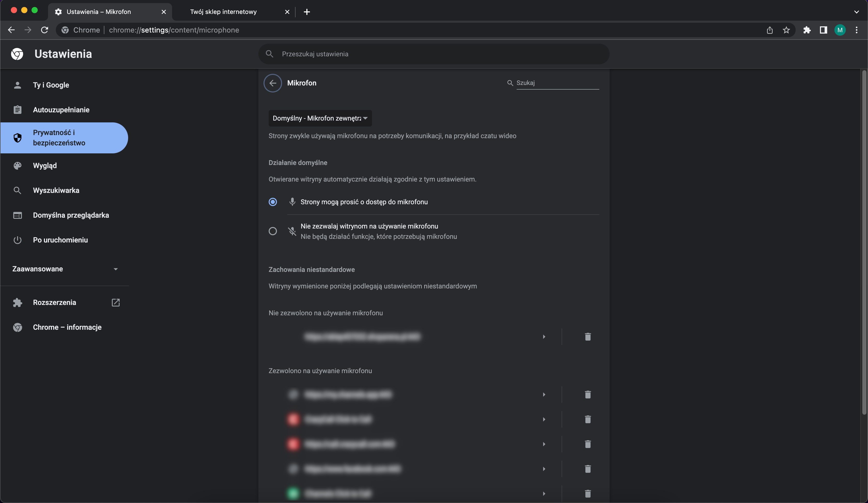Open the Extensions puzzle icon in the toolbar
The width and height of the screenshot is (868, 503).
pyautogui.click(x=807, y=30)
